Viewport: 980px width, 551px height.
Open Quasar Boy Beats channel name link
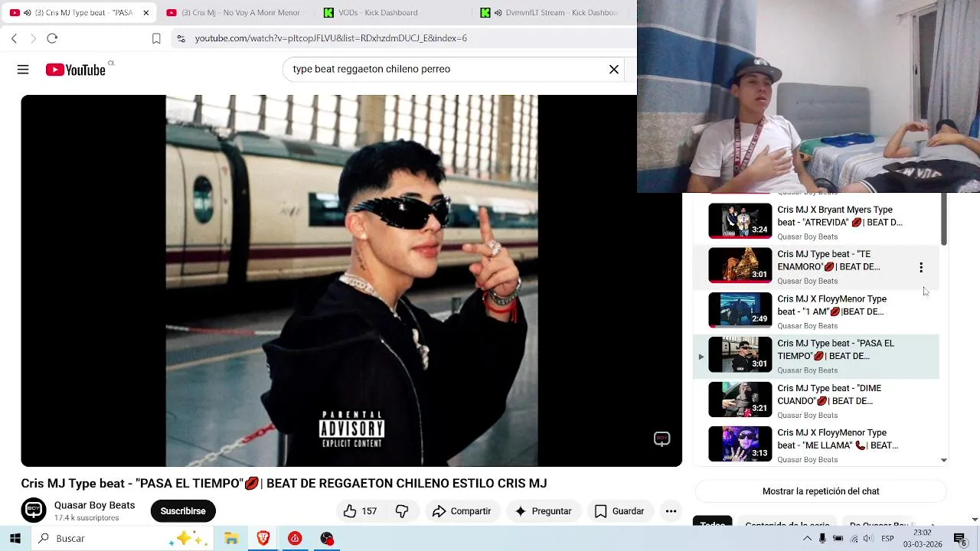tap(94, 505)
